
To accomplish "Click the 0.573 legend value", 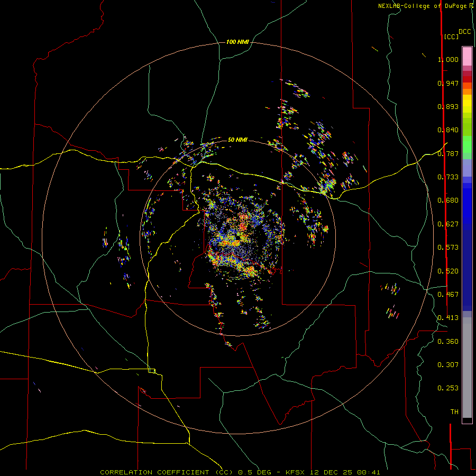I will (448, 247).
